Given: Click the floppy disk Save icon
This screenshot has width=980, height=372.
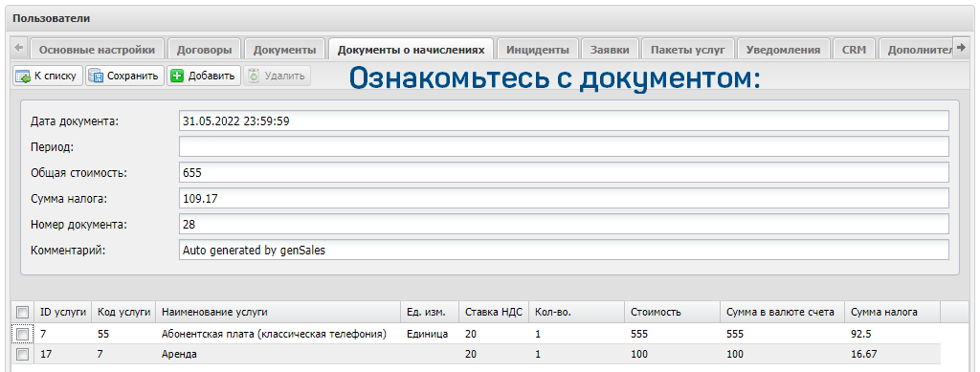Looking at the screenshot, I should pyautogui.click(x=96, y=77).
